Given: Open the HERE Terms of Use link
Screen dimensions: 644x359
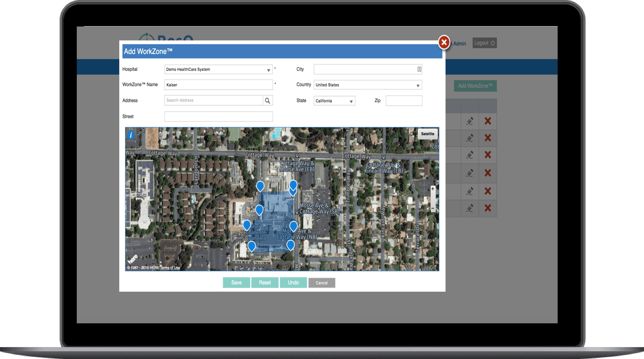Looking at the screenshot, I should pos(170,268).
